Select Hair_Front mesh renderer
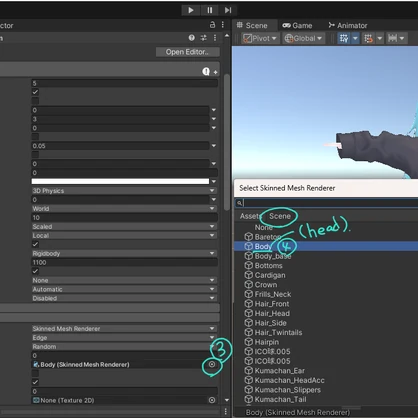This screenshot has height=418, width=418. [326, 304]
